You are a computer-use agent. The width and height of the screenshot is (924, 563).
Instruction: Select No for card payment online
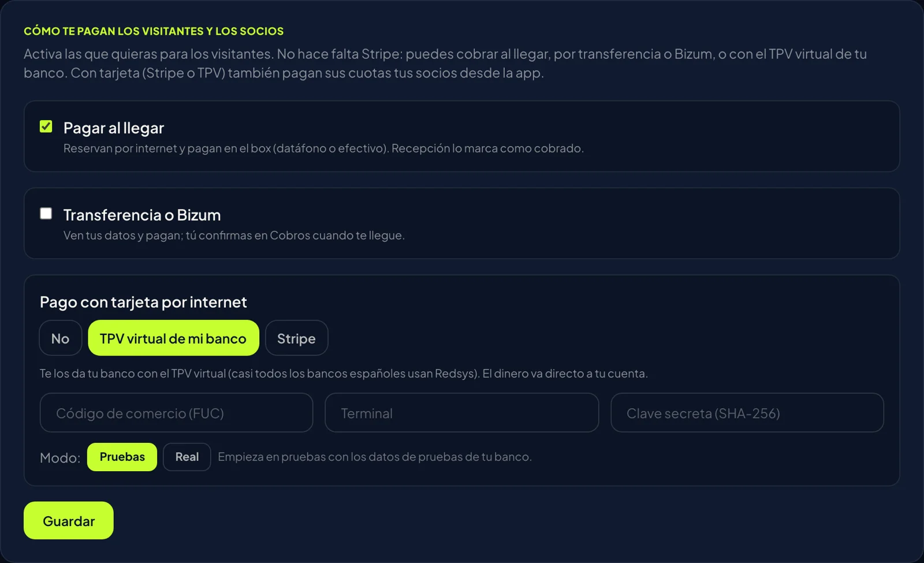tap(61, 338)
